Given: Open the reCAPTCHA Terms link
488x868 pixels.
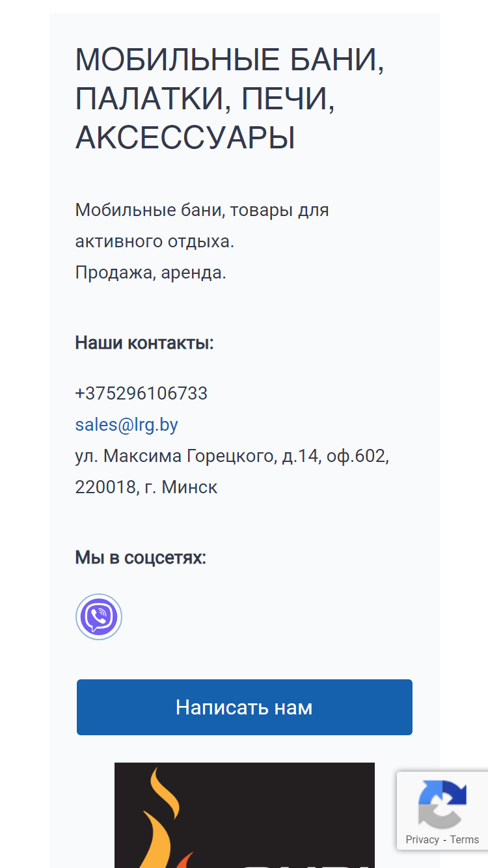Looking at the screenshot, I should click(465, 839).
